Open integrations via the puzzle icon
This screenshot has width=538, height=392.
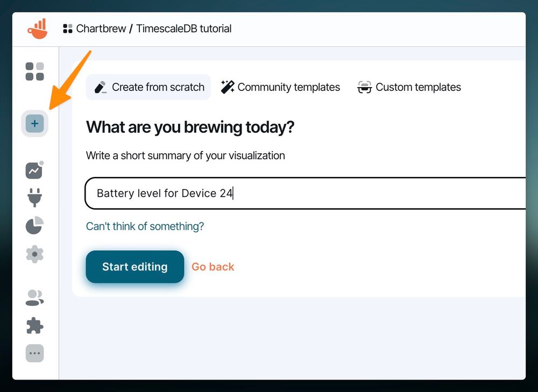click(x=33, y=325)
